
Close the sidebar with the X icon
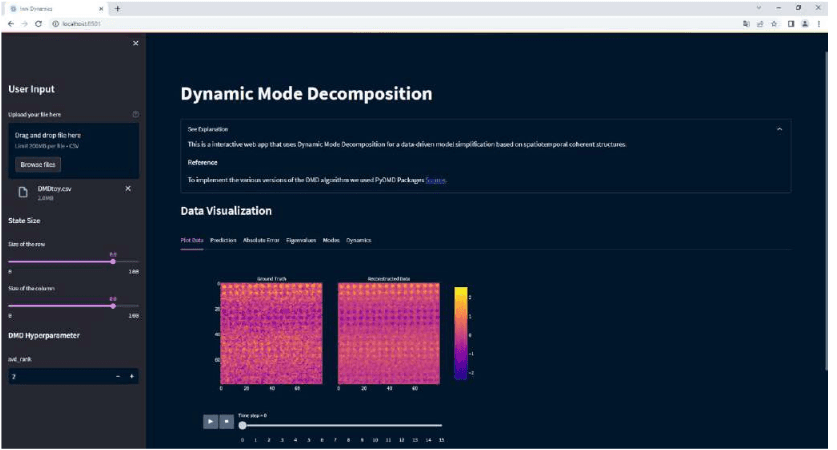[136, 43]
